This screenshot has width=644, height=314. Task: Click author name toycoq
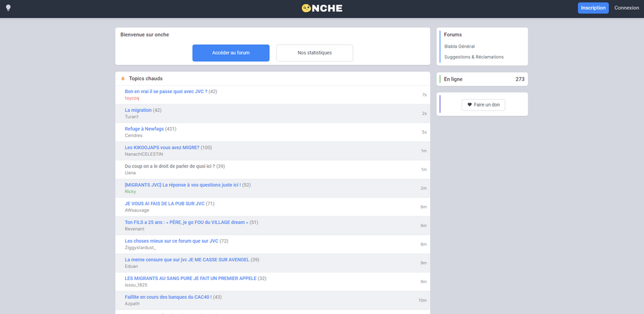tap(132, 98)
